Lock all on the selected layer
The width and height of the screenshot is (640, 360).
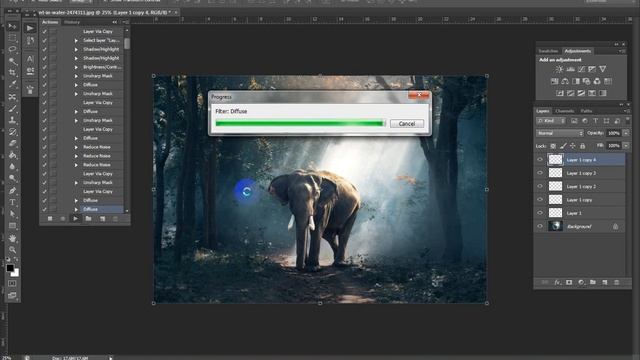click(x=582, y=146)
